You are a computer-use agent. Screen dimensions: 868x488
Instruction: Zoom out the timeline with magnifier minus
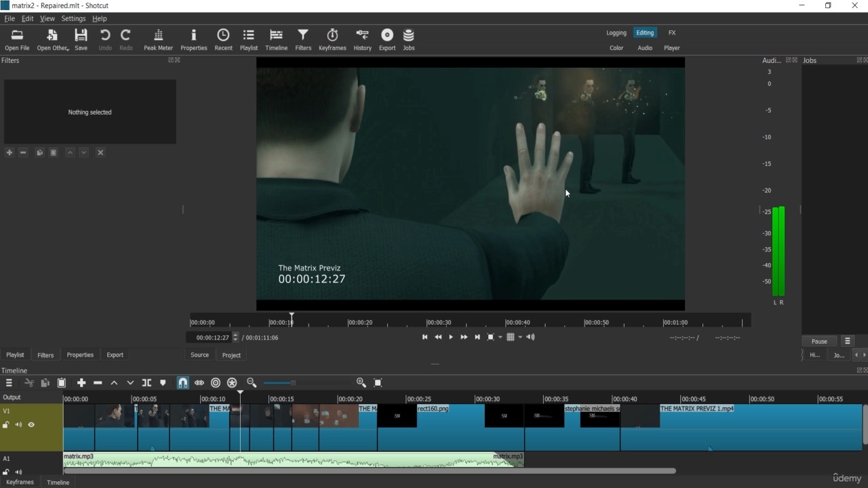coord(252,383)
